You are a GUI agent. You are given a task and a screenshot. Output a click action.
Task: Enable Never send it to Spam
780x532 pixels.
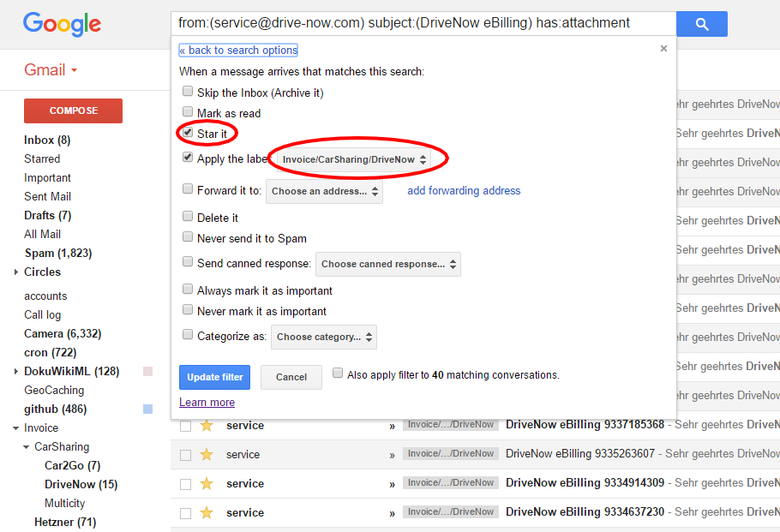pos(188,236)
